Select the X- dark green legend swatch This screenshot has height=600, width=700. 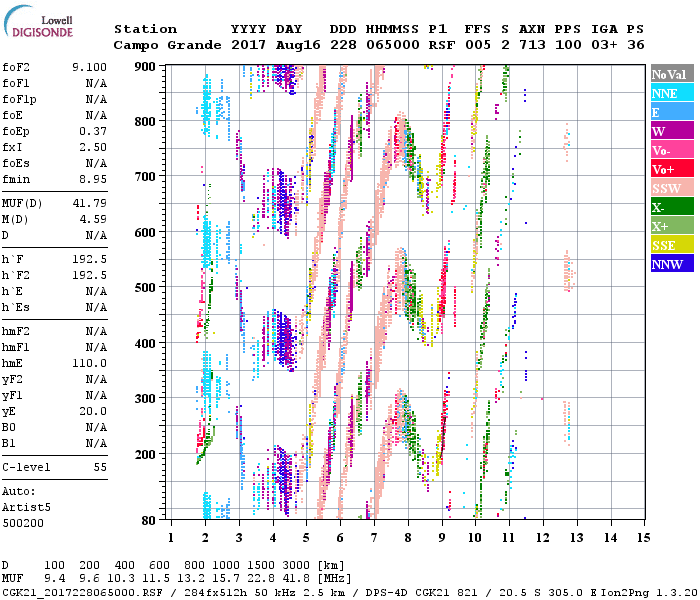[669, 207]
